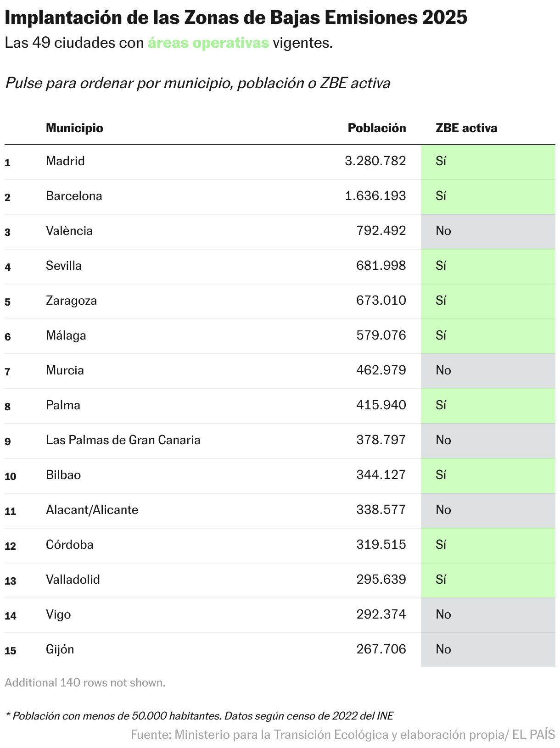Screen dimensions: 560x748
Task: Select the Valladolid row name
Action: point(73,580)
